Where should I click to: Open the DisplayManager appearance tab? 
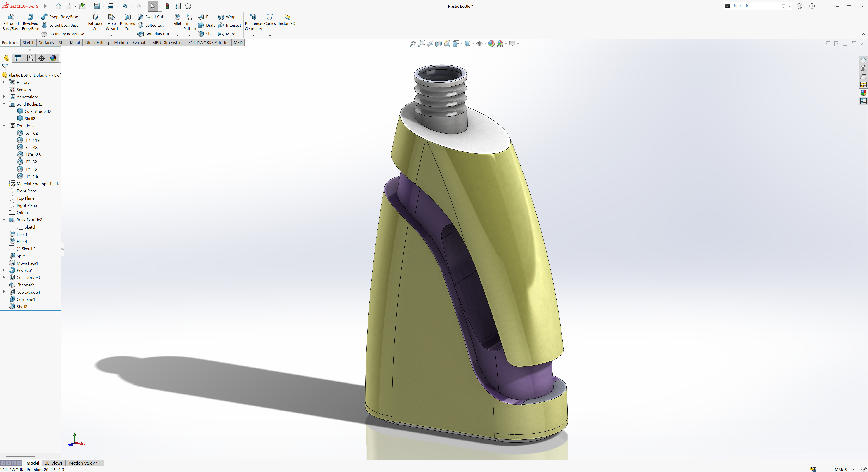pos(53,58)
